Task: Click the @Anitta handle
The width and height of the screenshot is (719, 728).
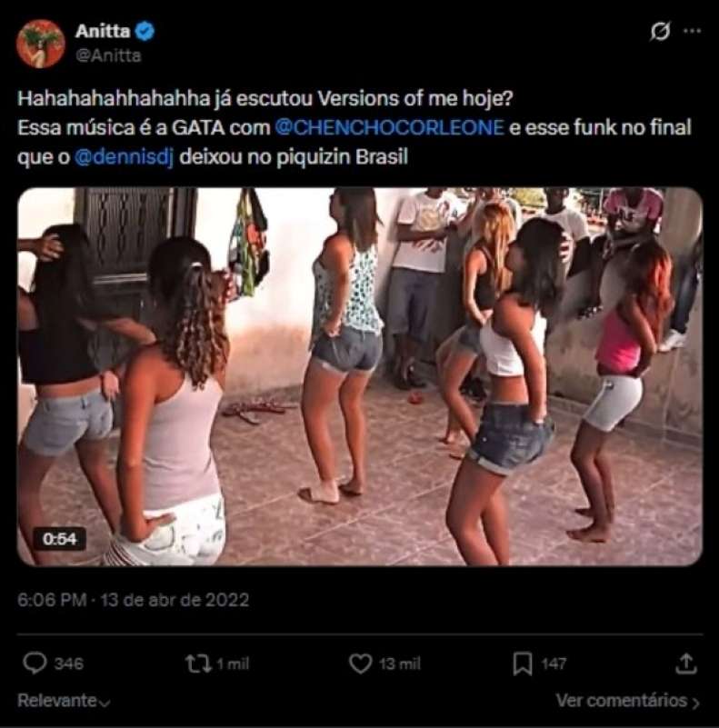Action: [x=108, y=55]
